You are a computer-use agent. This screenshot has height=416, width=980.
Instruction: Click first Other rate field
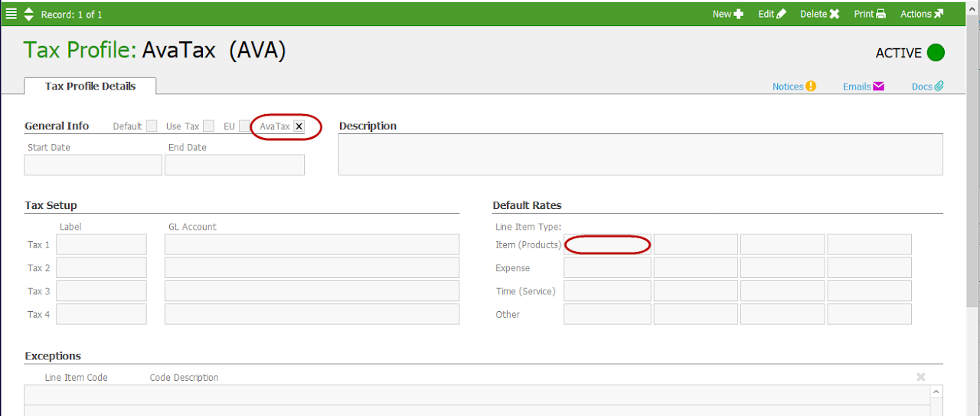click(607, 314)
